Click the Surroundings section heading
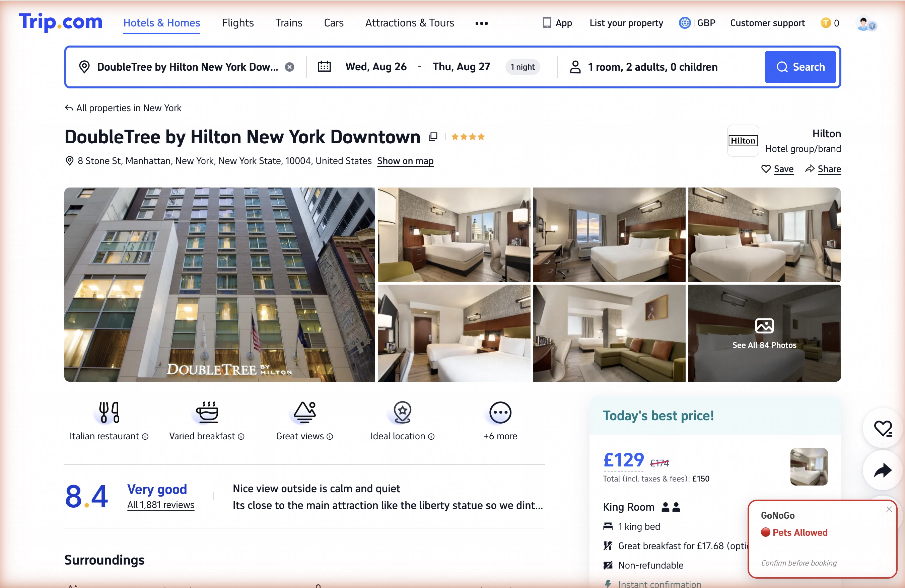905x588 pixels. click(x=105, y=560)
